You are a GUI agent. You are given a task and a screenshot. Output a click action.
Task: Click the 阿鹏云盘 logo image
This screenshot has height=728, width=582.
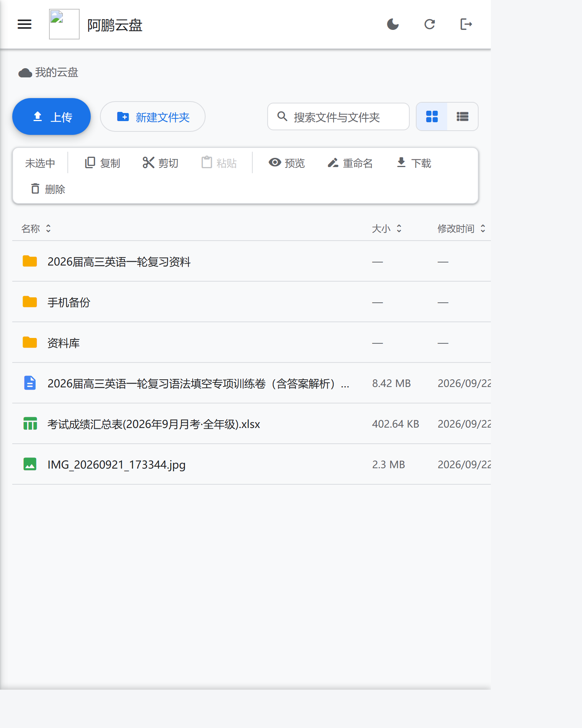(64, 24)
